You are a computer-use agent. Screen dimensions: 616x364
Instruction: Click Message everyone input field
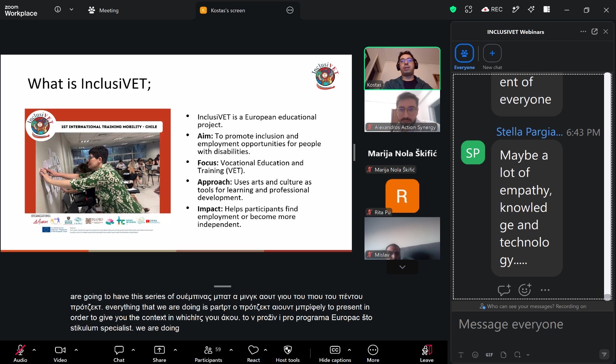tap(532, 324)
